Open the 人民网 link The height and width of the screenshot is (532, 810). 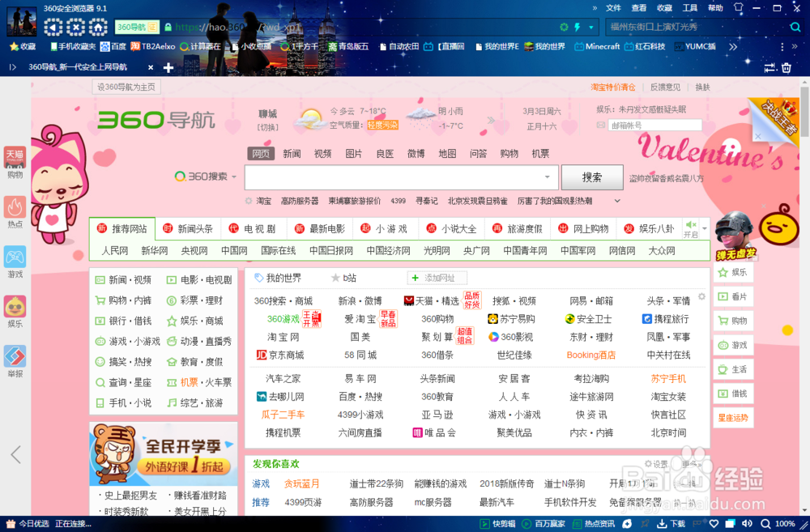click(115, 250)
